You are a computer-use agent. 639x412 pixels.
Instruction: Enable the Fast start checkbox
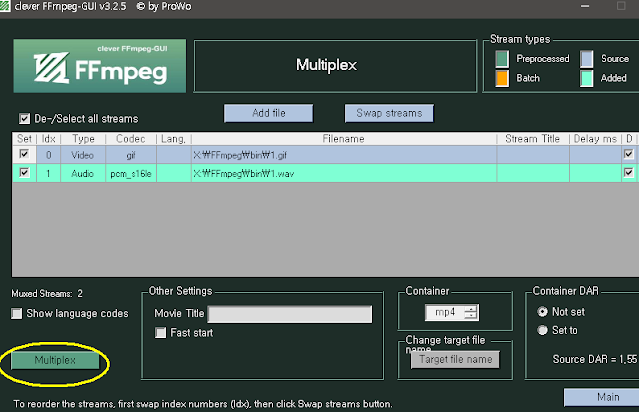click(x=161, y=333)
